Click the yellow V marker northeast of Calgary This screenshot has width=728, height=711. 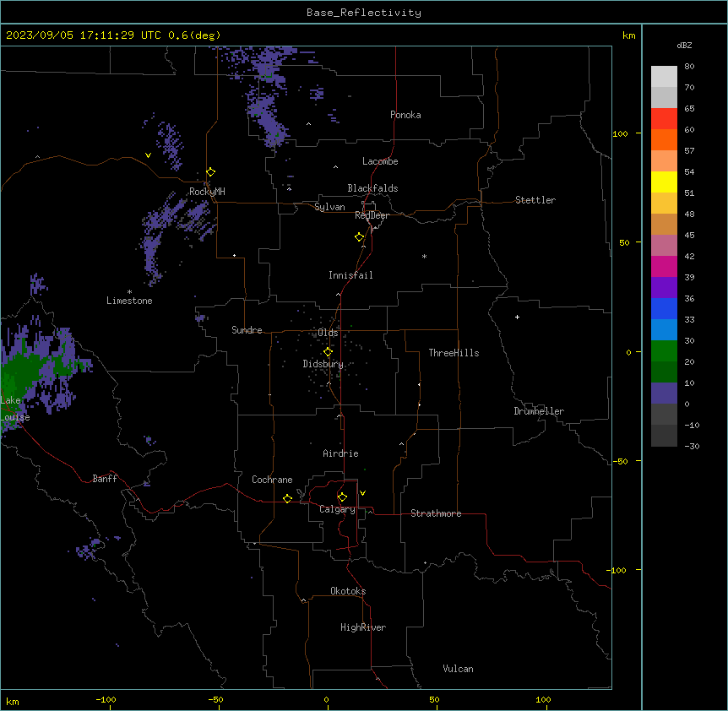362,493
